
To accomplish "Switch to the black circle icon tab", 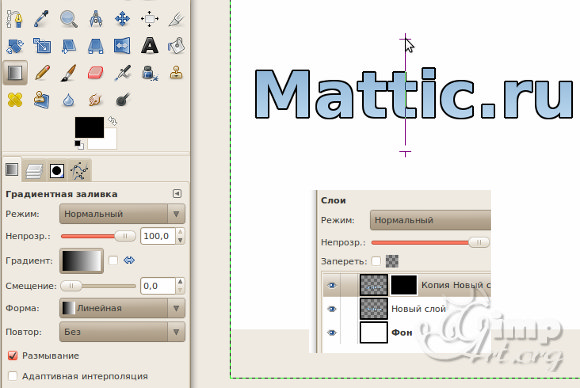I will point(57,171).
